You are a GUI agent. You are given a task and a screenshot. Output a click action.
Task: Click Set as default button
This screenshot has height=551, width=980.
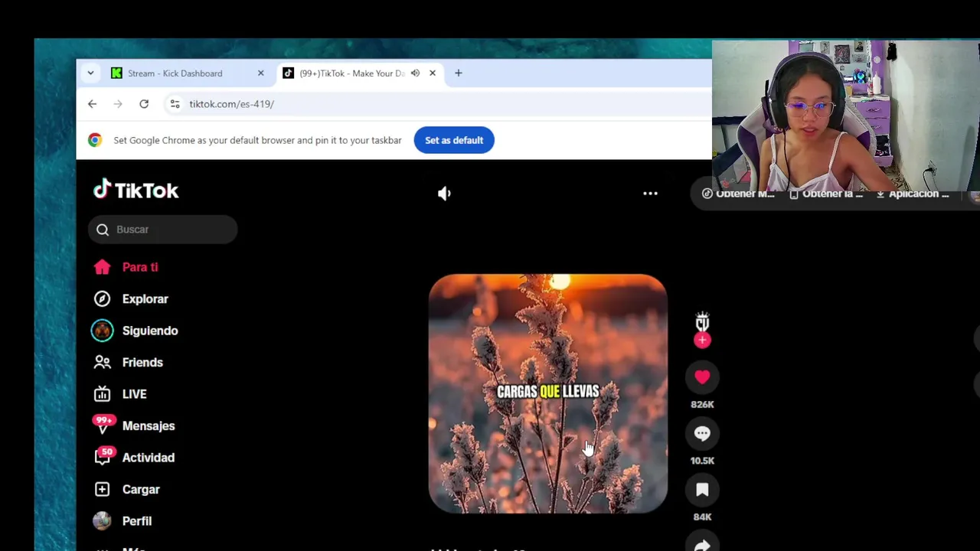click(x=454, y=140)
